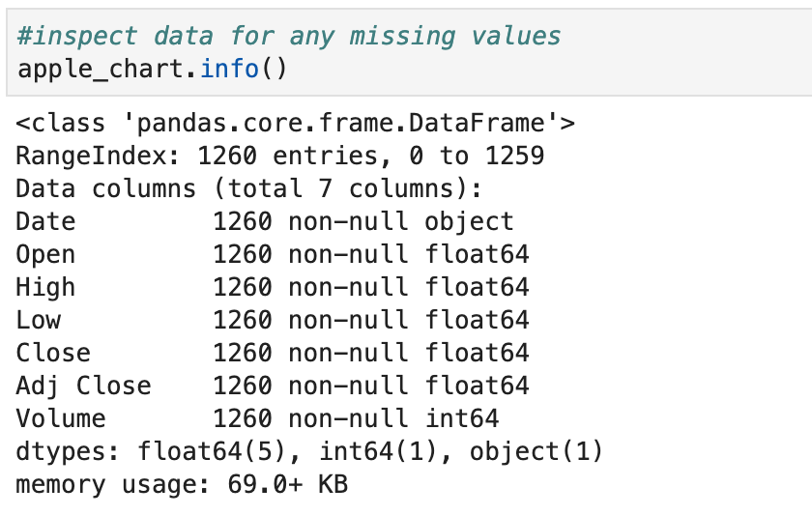
Task: Click the pandas DataFrame class output line
Action: click(295, 123)
